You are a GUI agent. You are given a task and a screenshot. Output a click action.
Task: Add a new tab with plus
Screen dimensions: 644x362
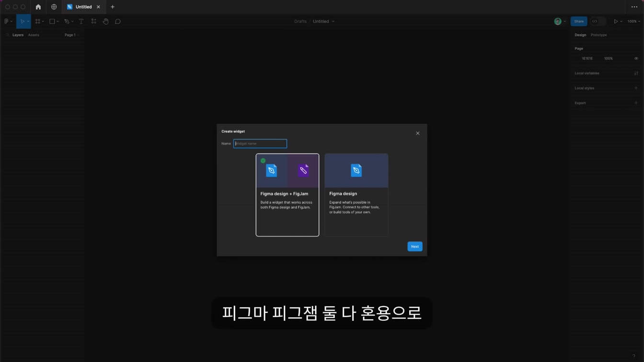click(x=113, y=7)
